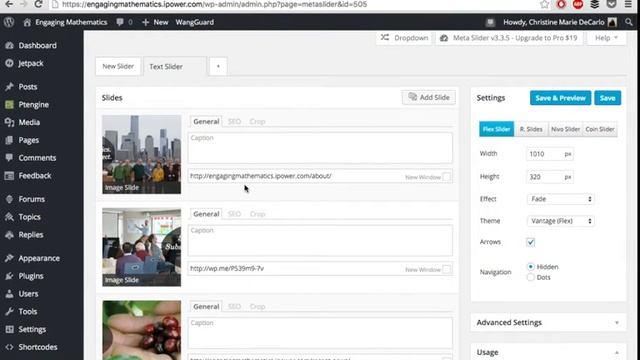Go back with browser back arrow
The width and height of the screenshot is (640, 360).
coord(9,4)
